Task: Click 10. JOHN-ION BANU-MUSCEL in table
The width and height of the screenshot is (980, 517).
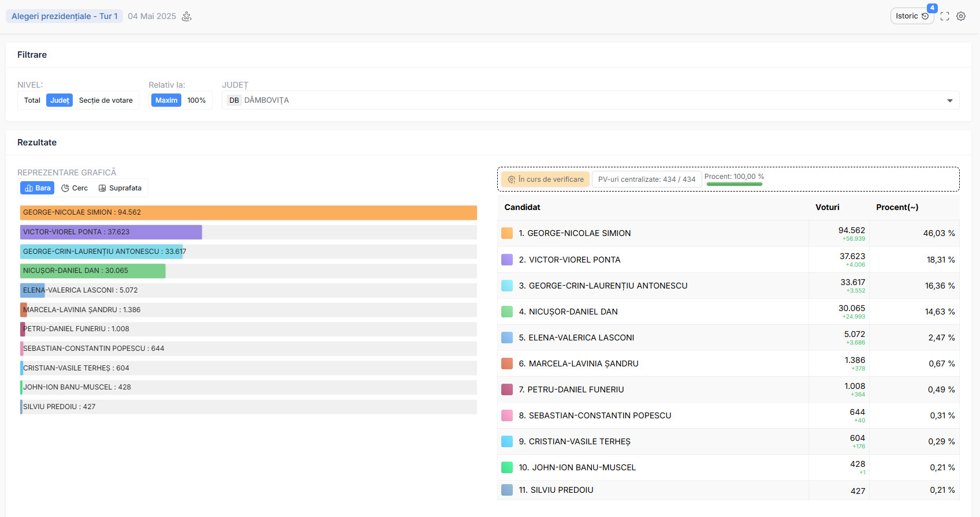Action: [x=577, y=467]
